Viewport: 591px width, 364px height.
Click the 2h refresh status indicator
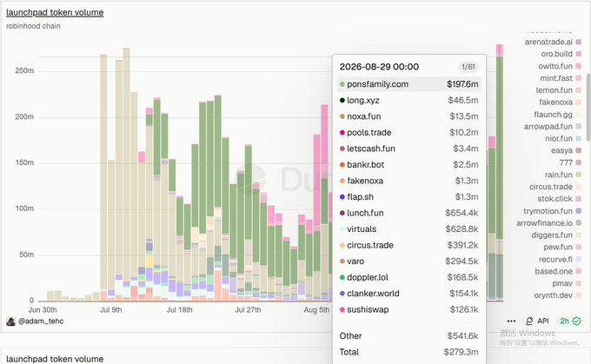[x=570, y=321]
